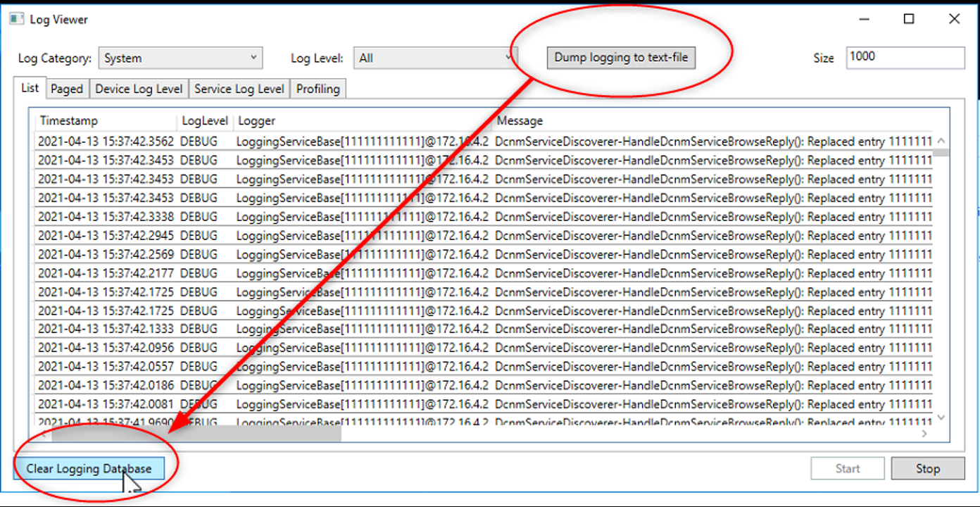Focus the Size input field
The width and height of the screenshot is (980, 507).
[905, 58]
